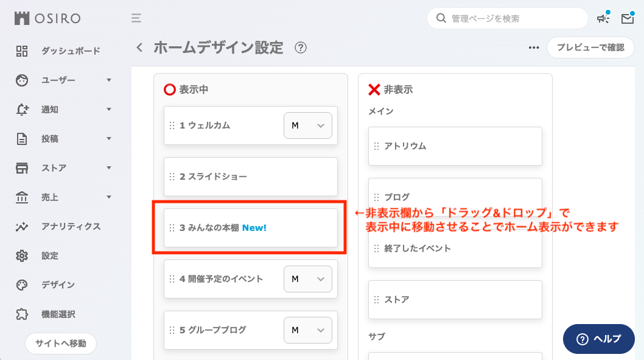Click the drag handle on the ウェルカム card
Screen dimensions: 644x360
[x=172, y=125]
